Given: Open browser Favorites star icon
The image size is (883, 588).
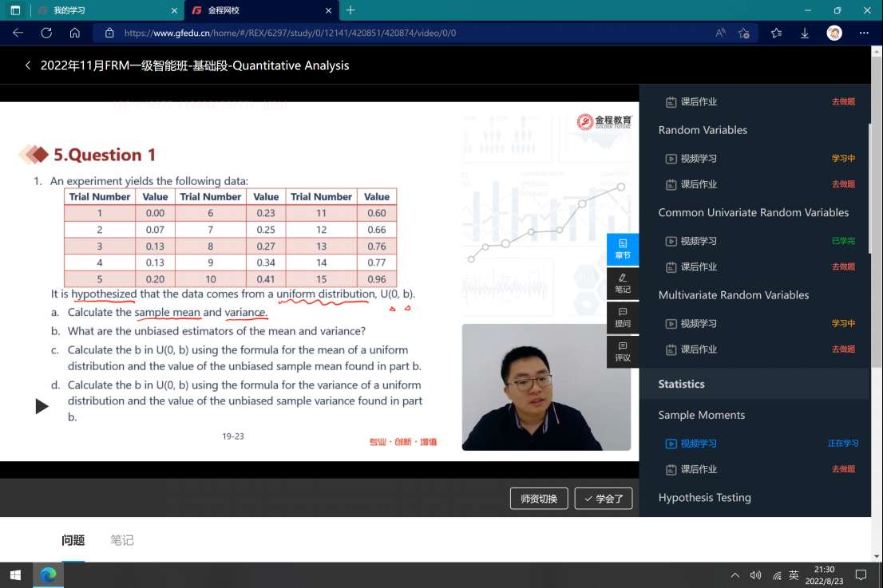Looking at the screenshot, I should (776, 33).
